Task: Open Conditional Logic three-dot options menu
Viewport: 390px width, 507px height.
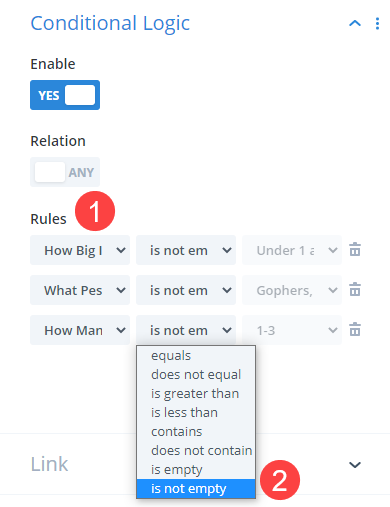Action: 377,24
